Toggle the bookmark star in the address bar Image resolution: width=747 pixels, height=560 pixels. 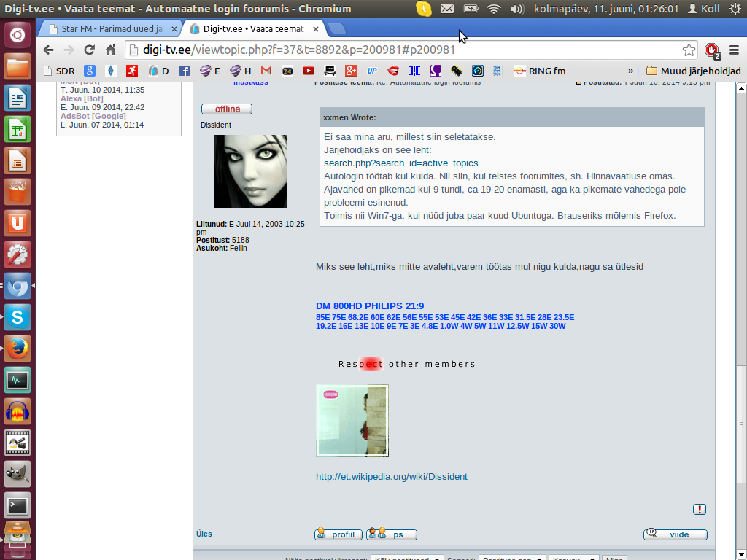pos(689,50)
